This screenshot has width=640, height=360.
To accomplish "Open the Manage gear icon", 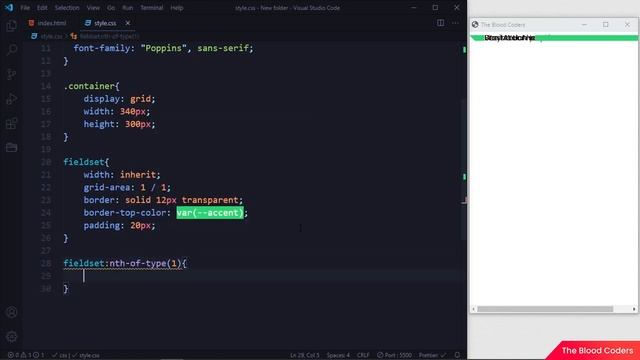I will 11,337.
